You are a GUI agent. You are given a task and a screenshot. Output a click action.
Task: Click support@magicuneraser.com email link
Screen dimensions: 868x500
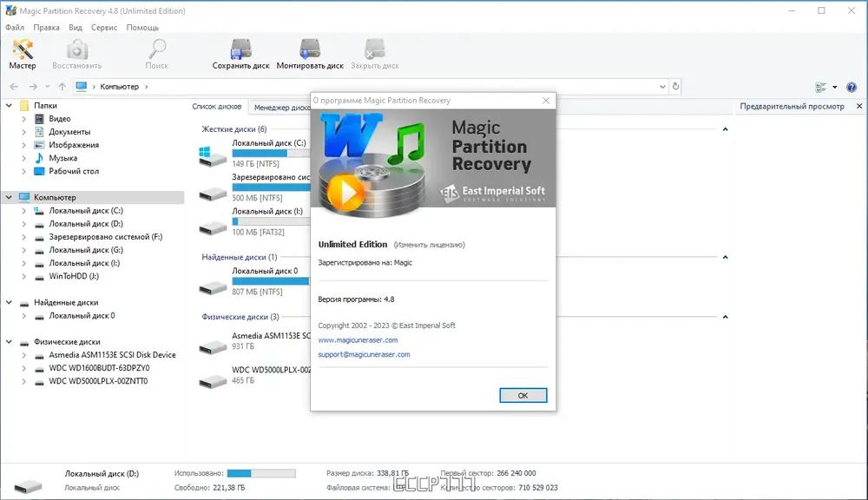pos(364,354)
